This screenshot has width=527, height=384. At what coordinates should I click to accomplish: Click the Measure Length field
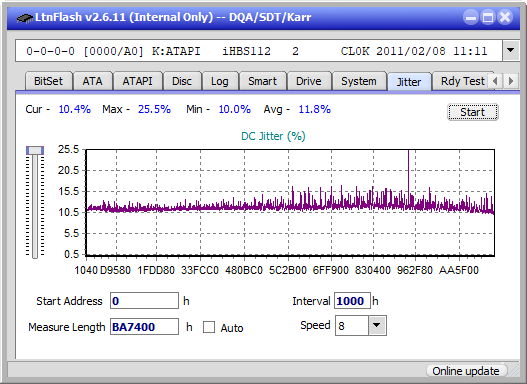point(145,327)
